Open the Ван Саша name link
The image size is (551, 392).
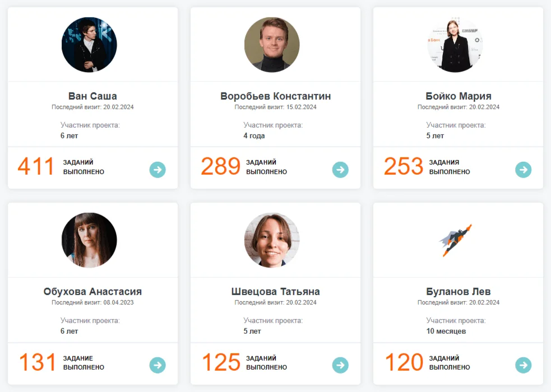click(x=92, y=96)
